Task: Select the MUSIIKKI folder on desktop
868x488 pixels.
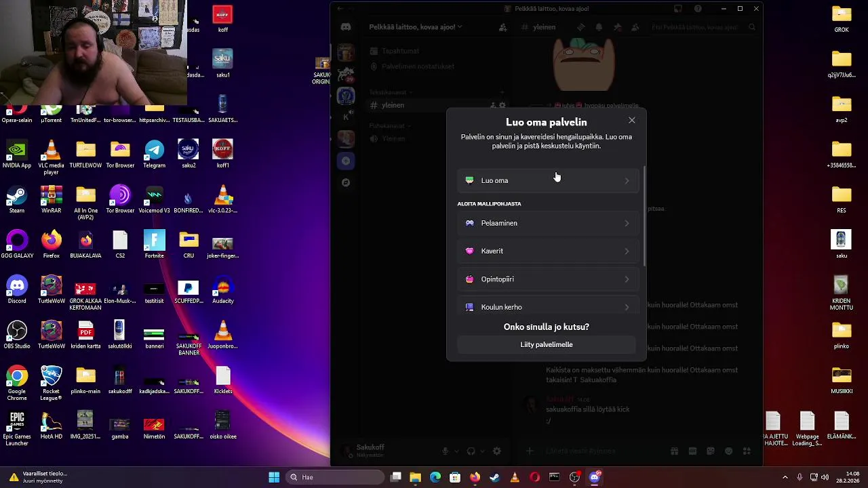Action: pyautogui.click(x=842, y=380)
